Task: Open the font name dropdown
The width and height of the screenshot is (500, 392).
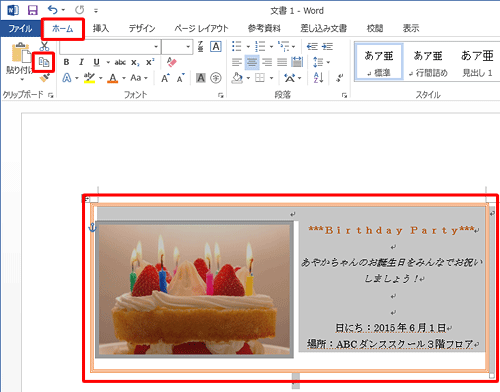Action: point(156,46)
